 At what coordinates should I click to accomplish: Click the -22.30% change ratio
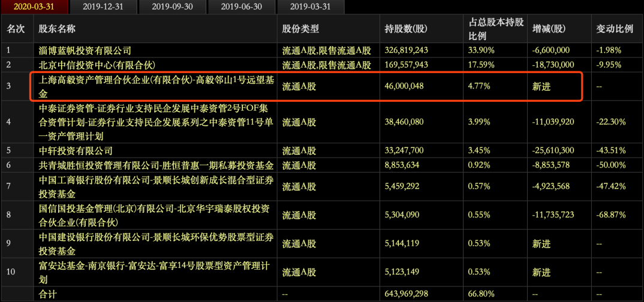[611, 122]
